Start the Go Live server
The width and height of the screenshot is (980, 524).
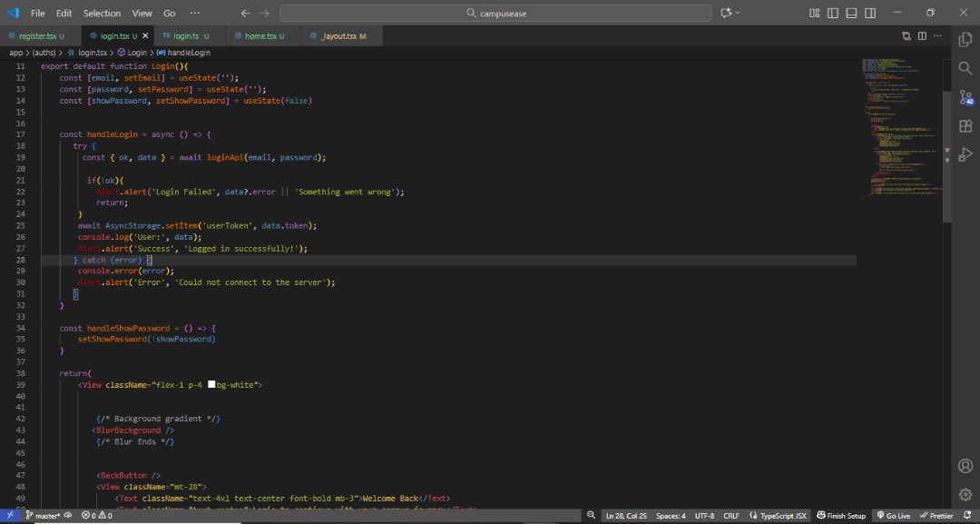(894, 516)
